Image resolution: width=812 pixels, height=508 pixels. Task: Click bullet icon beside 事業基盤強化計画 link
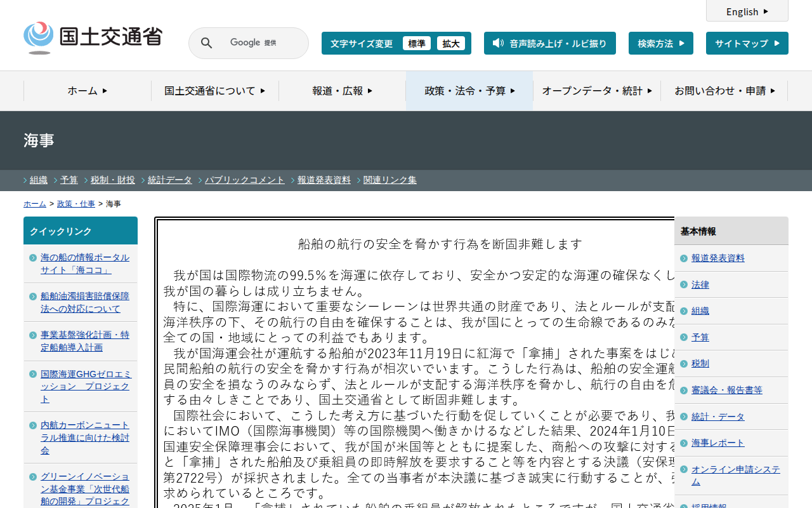tap(33, 335)
